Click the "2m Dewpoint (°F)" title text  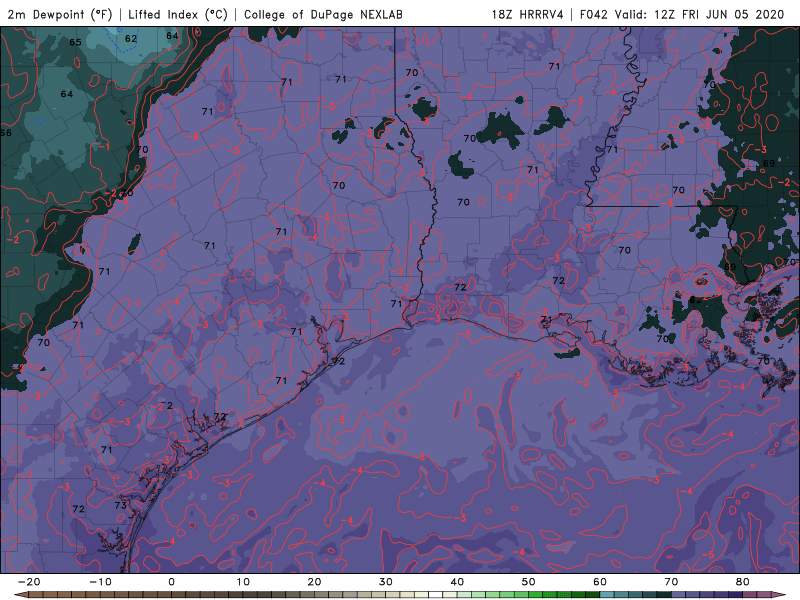[x=59, y=14]
